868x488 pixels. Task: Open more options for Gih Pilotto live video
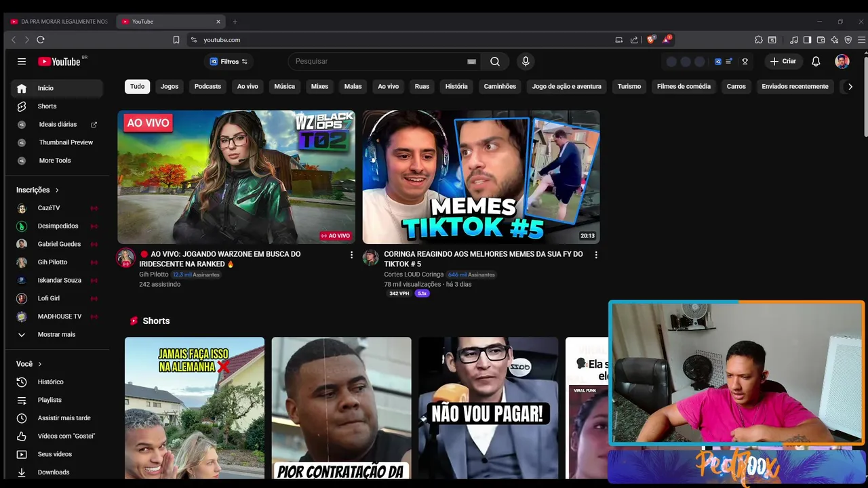(351, 255)
